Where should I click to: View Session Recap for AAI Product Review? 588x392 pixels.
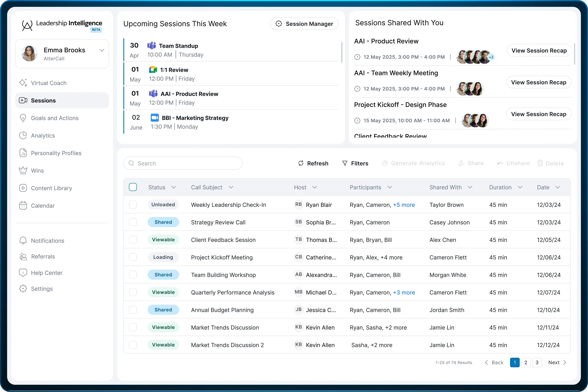[539, 51]
